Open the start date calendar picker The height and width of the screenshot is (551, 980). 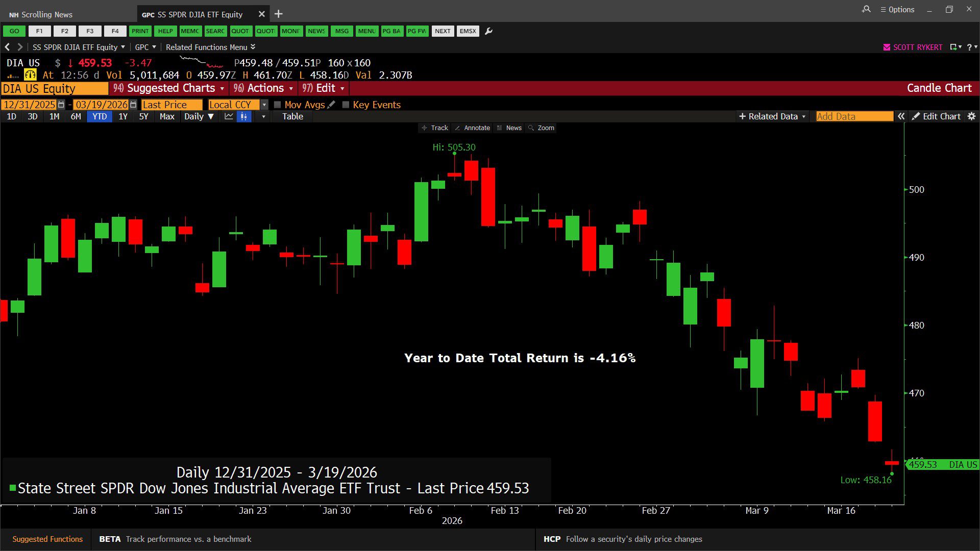pyautogui.click(x=61, y=105)
